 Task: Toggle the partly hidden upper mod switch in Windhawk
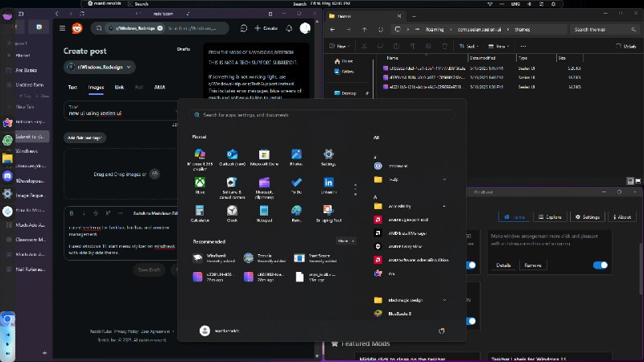click(x=471, y=265)
